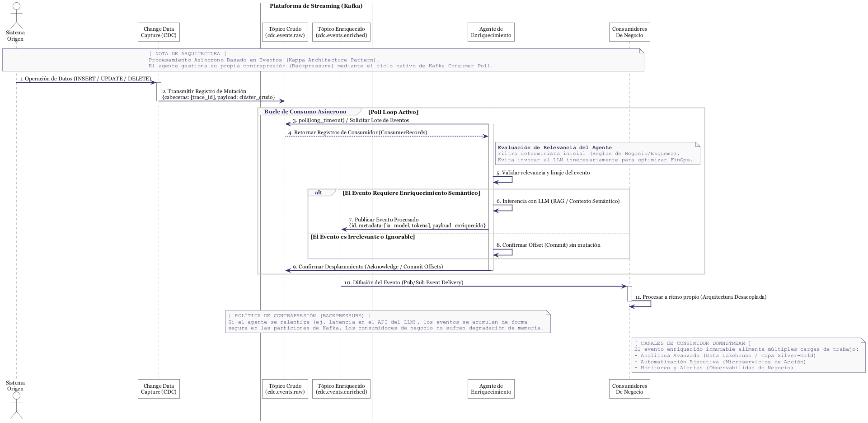The image size is (868, 423).
Task: Click '[El Evento es Irrelevante o Ignorable]' condition
Action: click(x=362, y=237)
